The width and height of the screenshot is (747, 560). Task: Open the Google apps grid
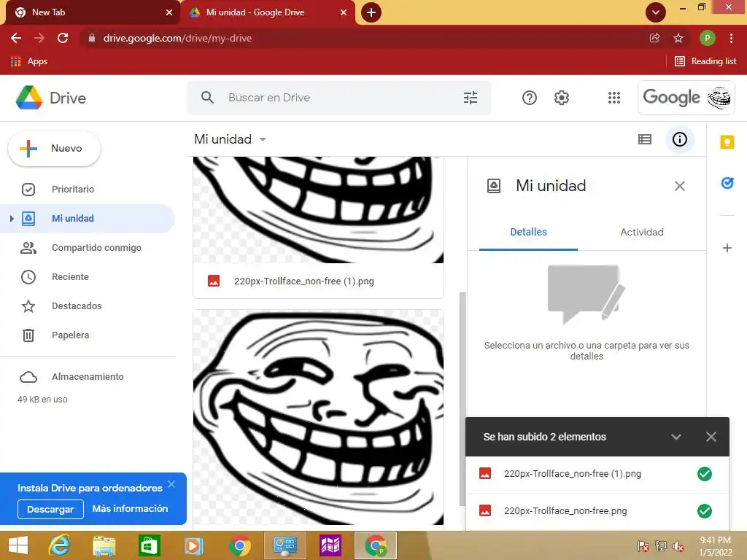click(x=614, y=98)
